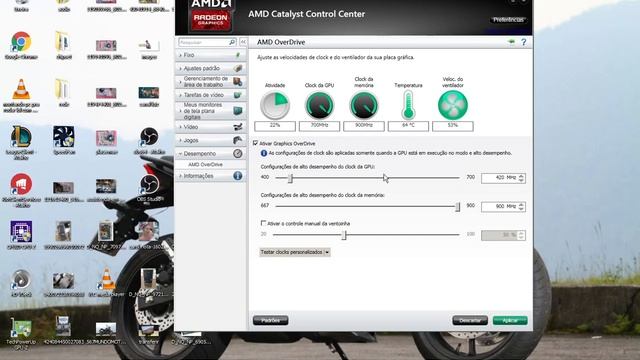Screen dimensions: 640x360
Task: Click the GPU clock slider track
Action: point(367,178)
